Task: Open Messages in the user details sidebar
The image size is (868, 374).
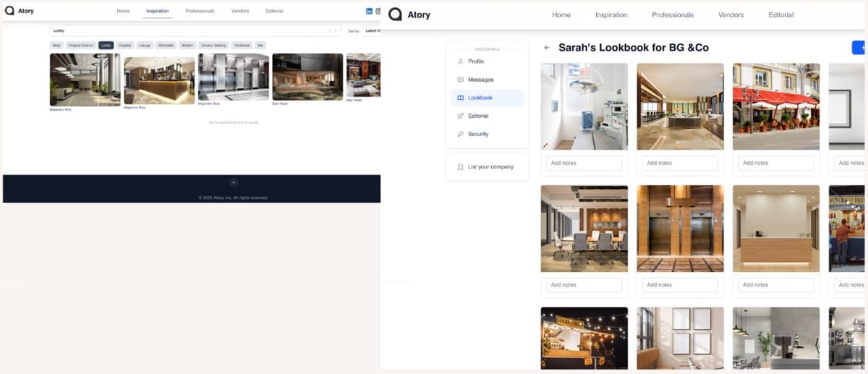Action: tap(480, 80)
